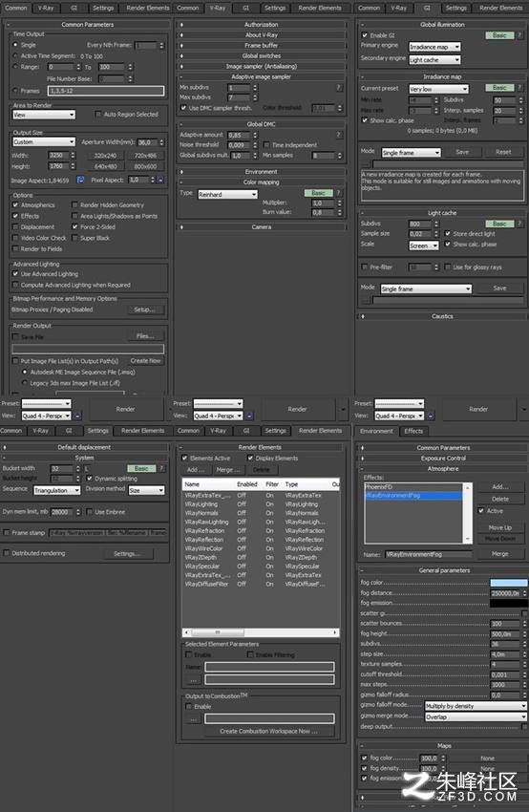
Task: Click the viewport lock icon under Common Parameters panel
Action: pos(77,416)
